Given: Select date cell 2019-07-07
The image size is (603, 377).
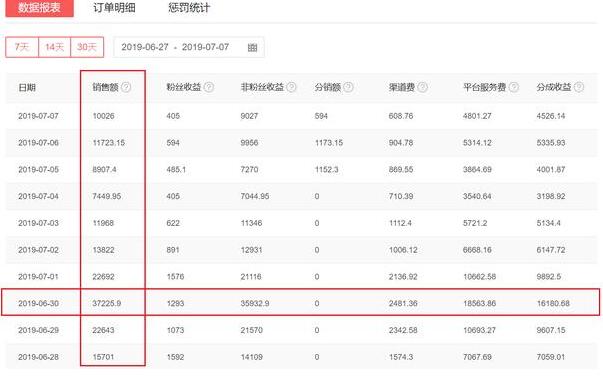Looking at the screenshot, I should point(38,116).
